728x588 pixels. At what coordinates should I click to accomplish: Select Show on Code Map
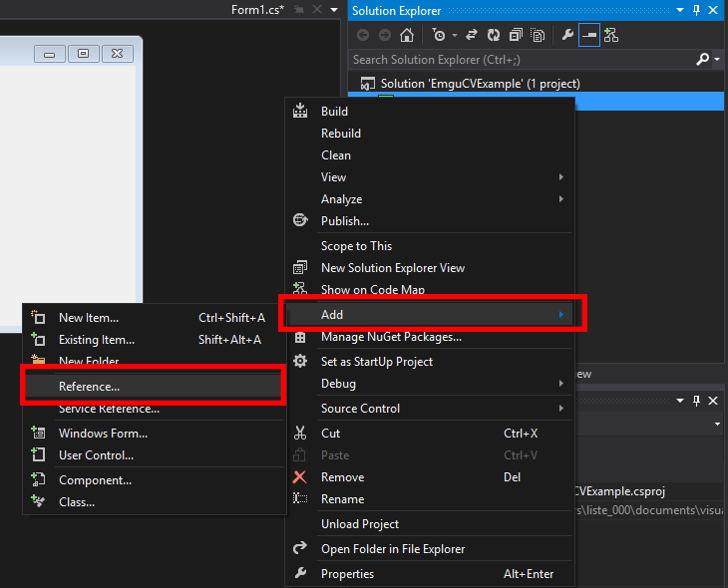[x=430, y=289]
